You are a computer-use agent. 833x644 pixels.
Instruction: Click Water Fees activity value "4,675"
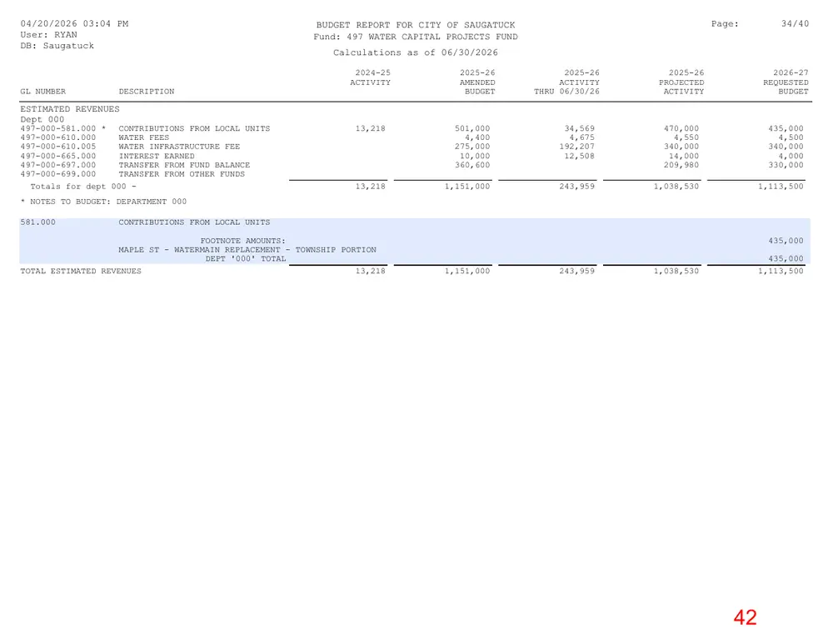[x=582, y=137]
